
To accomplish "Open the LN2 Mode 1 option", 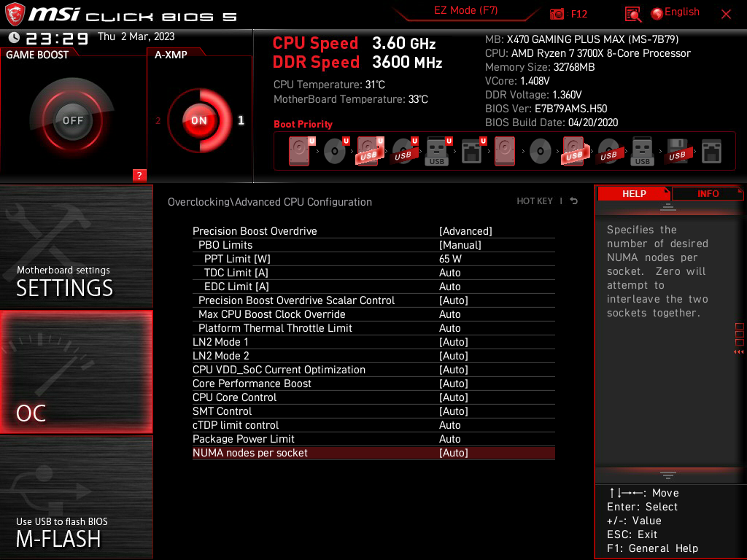I will (373, 342).
